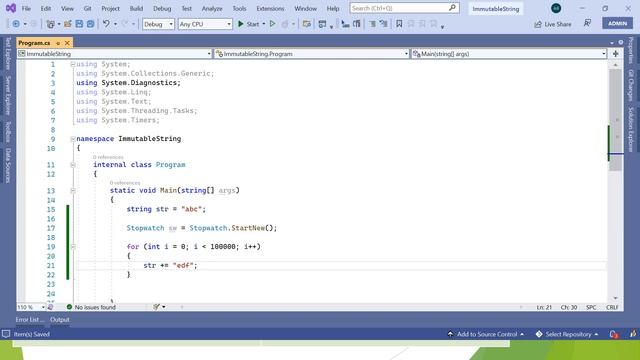640x360 pixels.
Task: Click the green No issues found checkmark
Action: (x=69, y=307)
